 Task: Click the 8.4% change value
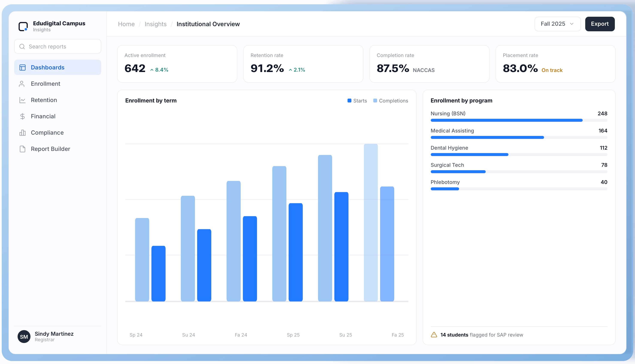pos(162,70)
